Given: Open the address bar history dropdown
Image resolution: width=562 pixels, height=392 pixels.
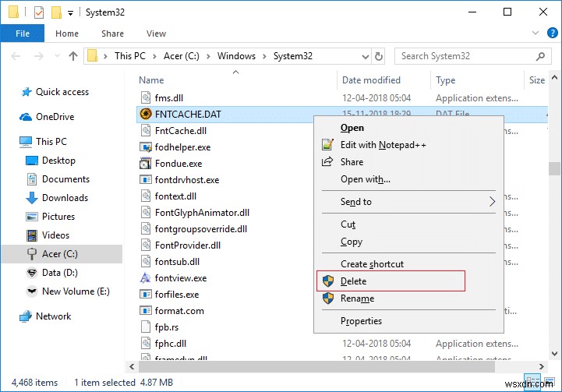Looking at the screenshot, I should [x=366, y=56].
